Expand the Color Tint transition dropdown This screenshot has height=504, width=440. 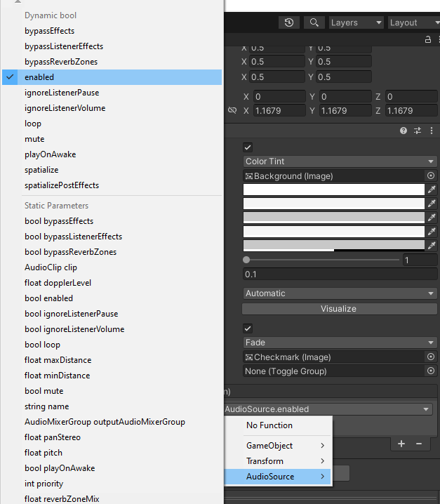(x=340, y=161)
